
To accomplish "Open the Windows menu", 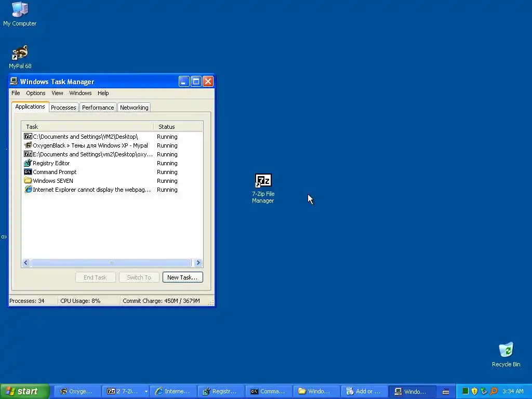I will [x=81, y=93].
